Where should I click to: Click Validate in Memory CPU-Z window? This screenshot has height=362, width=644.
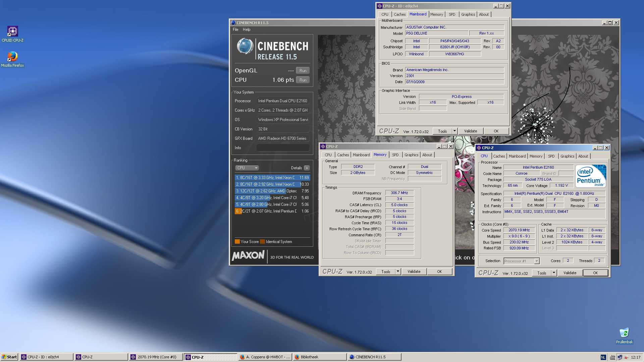414,272
